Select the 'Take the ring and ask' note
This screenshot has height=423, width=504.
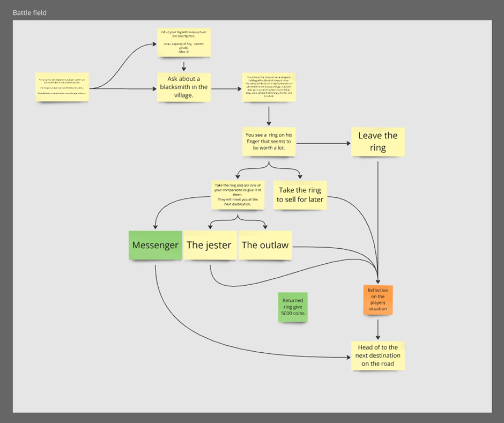point(238,195)
